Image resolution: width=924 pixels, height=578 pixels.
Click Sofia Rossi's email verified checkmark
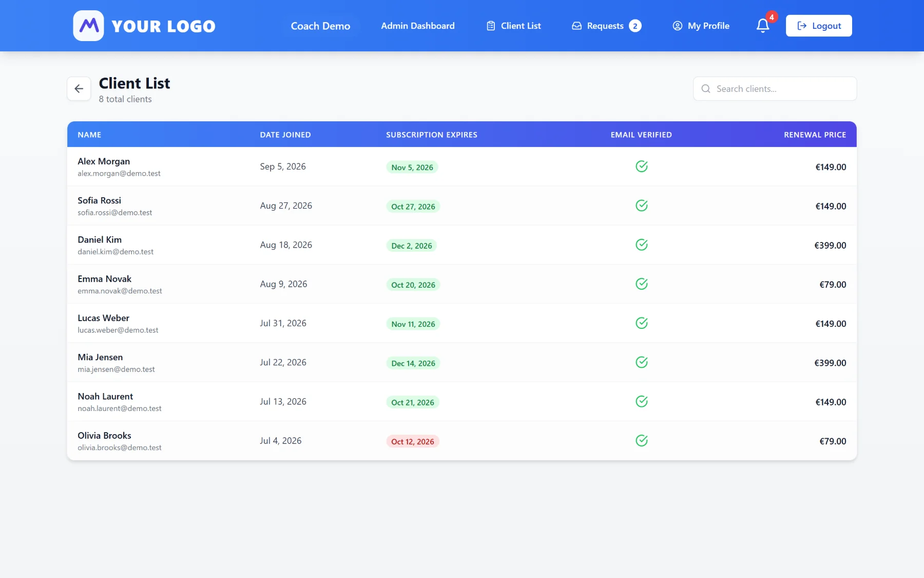pos(642,206)
